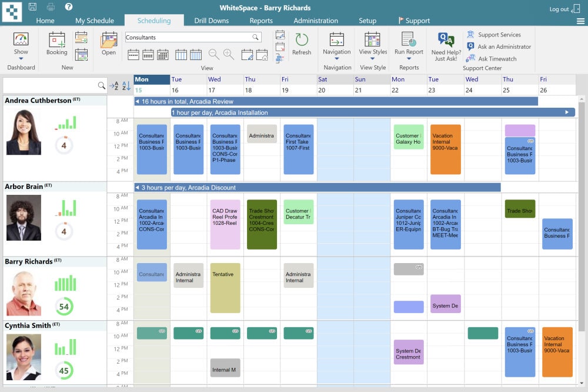Click the save icon in title bar
Viewport: 588px width, 392px height.
click(32, 6)
